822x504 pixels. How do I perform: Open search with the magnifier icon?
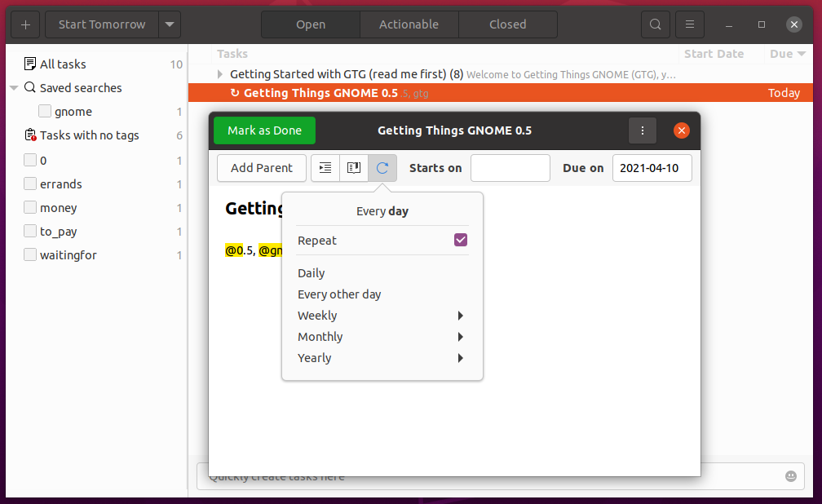(655, 24)
